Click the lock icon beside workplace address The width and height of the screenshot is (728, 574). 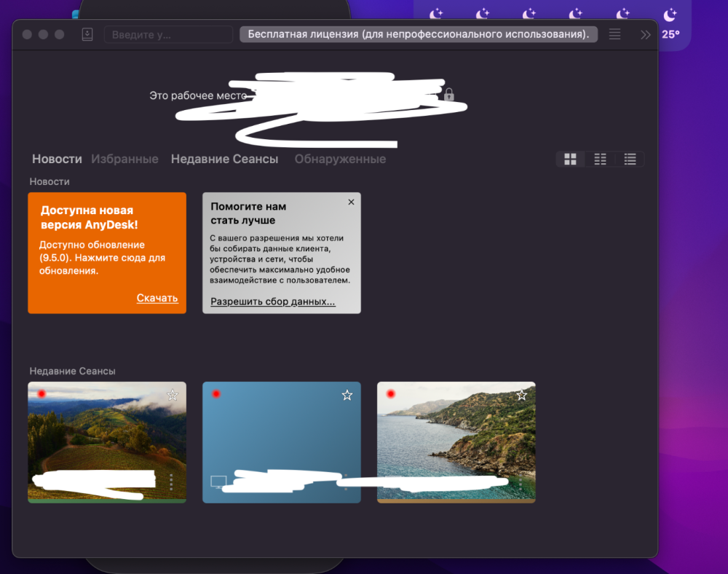click(449, 94)
